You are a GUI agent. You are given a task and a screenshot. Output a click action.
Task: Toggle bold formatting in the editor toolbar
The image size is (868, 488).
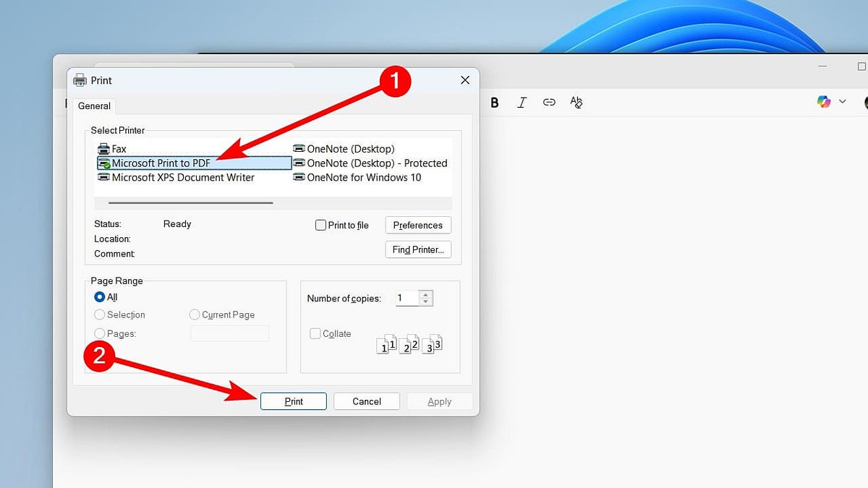494,102
